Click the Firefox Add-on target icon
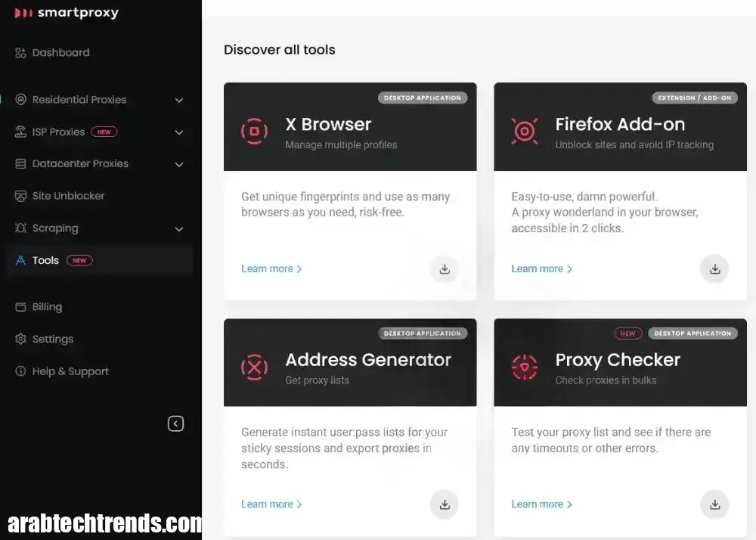756x540 pixels. pos(524,132)
